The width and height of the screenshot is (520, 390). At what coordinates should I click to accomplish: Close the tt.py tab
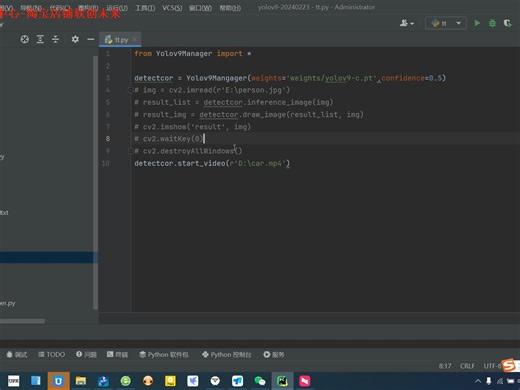tap(134, 40)
